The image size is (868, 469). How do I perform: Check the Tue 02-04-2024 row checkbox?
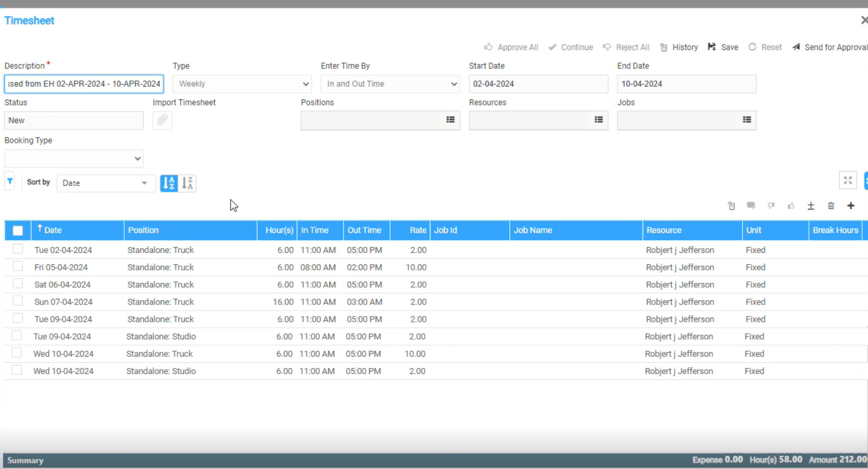point(18,249)
